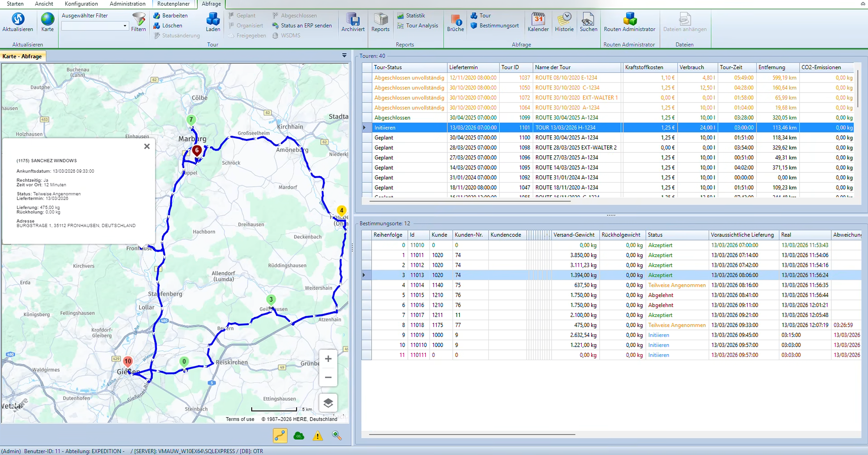The image size is (868, 455).
Task: Click red map marker 10 in Gießen
Action: click(128, 362)
